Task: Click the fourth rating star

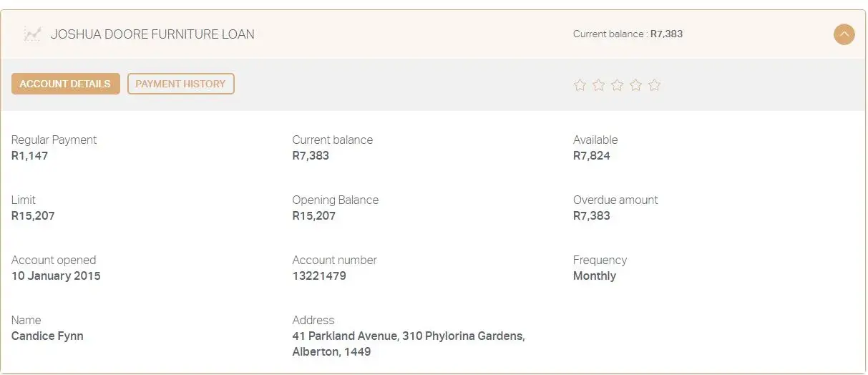Action: point(635,85)
